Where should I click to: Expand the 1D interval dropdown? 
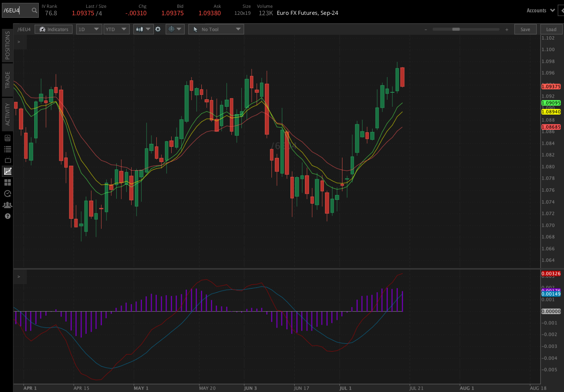89,29
